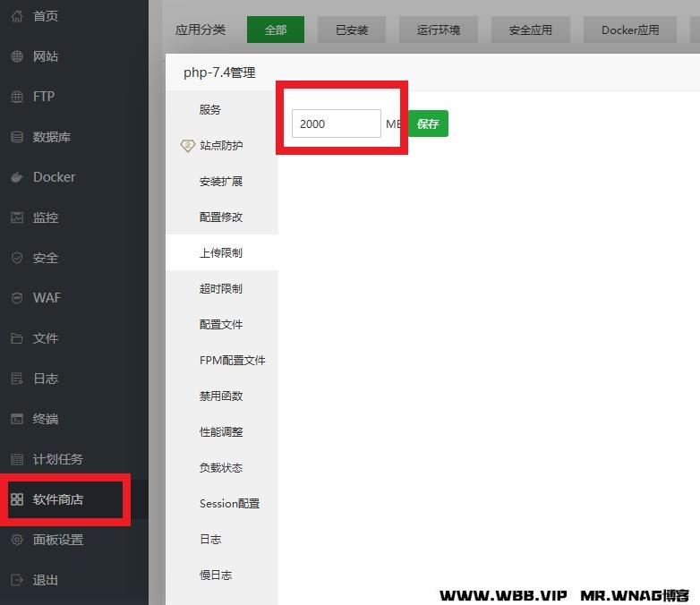Select the Docker应用 category filter
The height and width of the screenshot is (605, 700).
click(x=630, y=30)
